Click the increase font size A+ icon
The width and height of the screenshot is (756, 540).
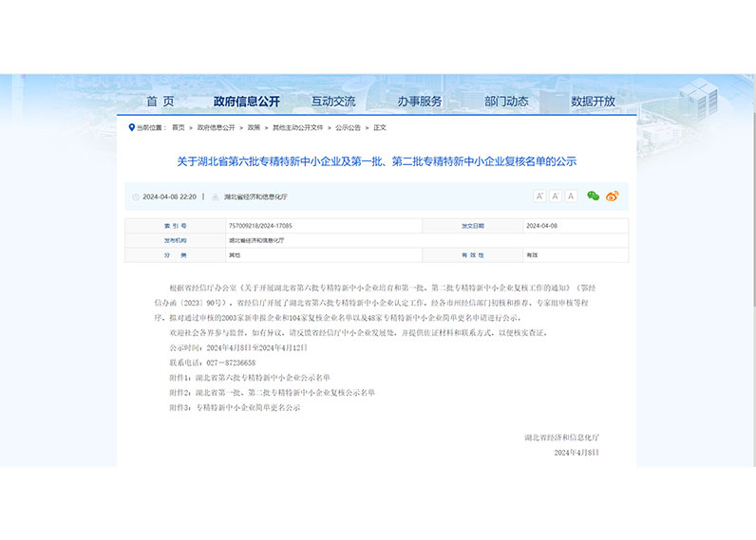pos(539,196)
